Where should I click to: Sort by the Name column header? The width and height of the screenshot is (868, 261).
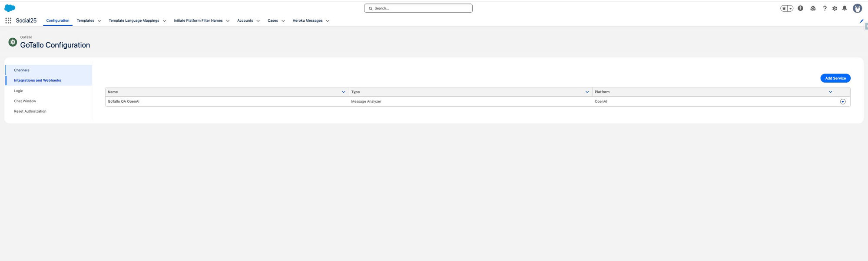[x=113, y=92]
